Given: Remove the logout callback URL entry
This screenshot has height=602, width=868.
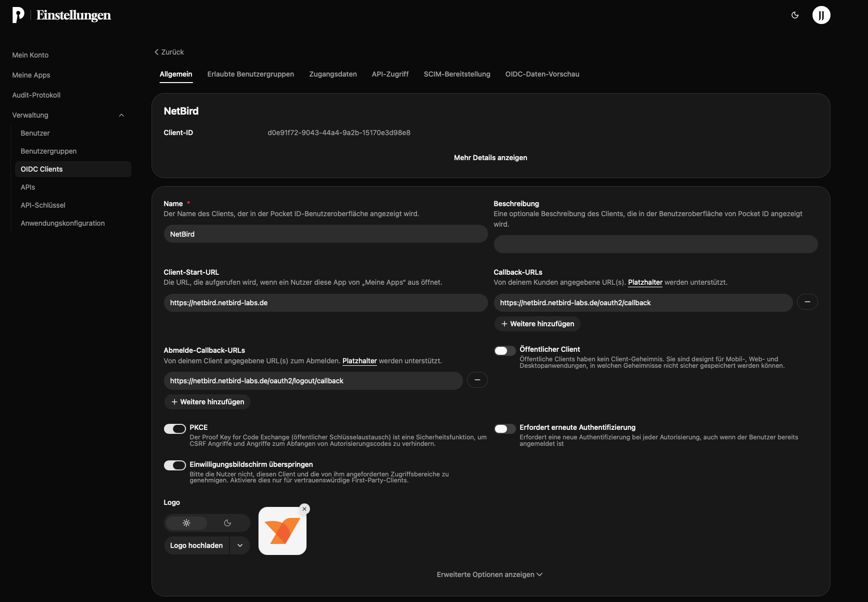Looking at the screenshot, I should pyautogui.click(x=477, y=380).
